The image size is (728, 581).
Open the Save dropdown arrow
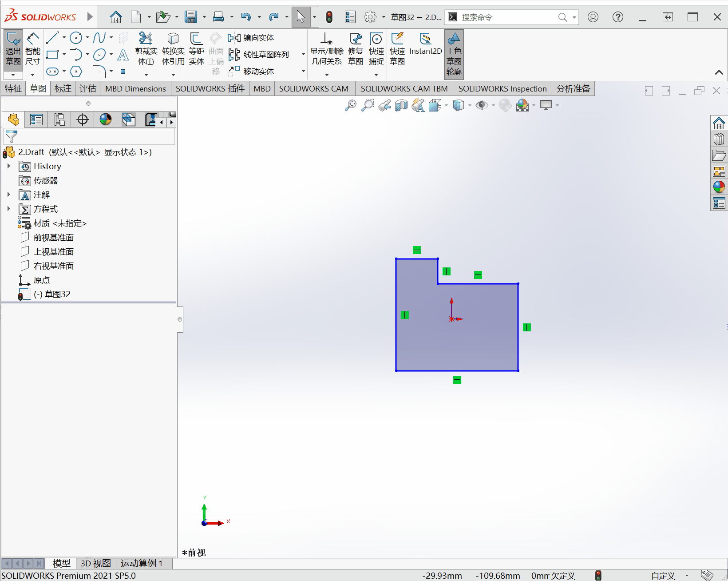[x=204, y=17]
